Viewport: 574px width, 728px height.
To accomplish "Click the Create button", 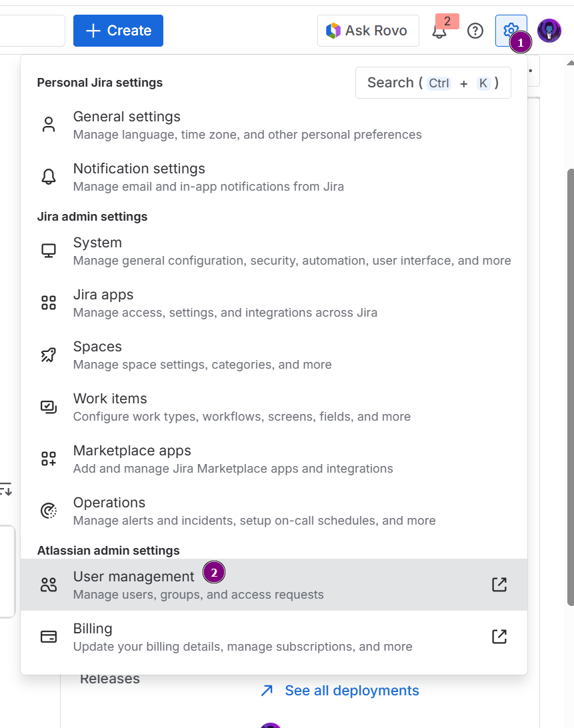I will (x=118, y=30).
